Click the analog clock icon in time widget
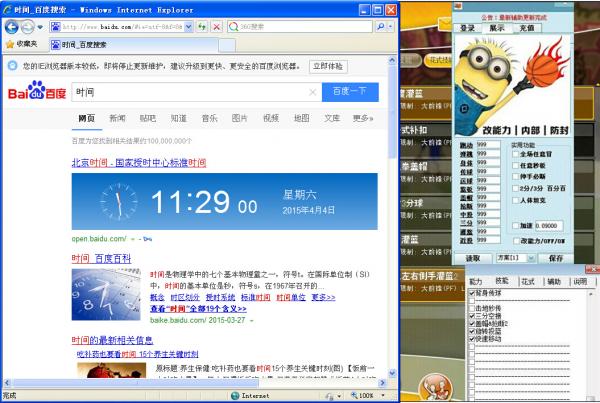This screenshot has height=403, width=600. 119,202
